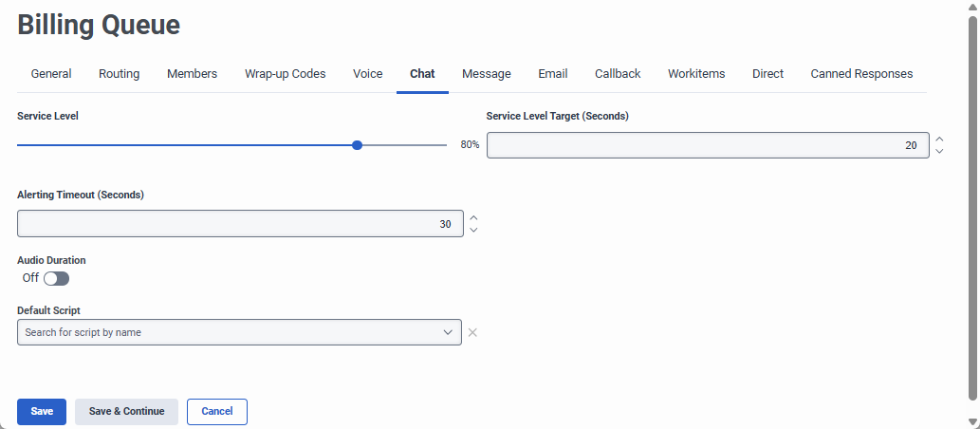This screenshot has width=980, height=429.
Task: Click the Service Level slider handle
Action: tap(357, 145)
